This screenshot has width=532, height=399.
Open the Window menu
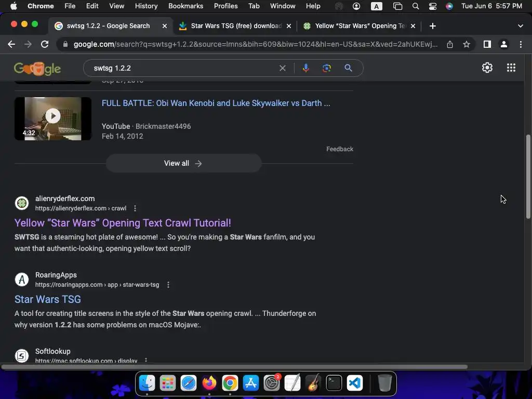(283, 6)
